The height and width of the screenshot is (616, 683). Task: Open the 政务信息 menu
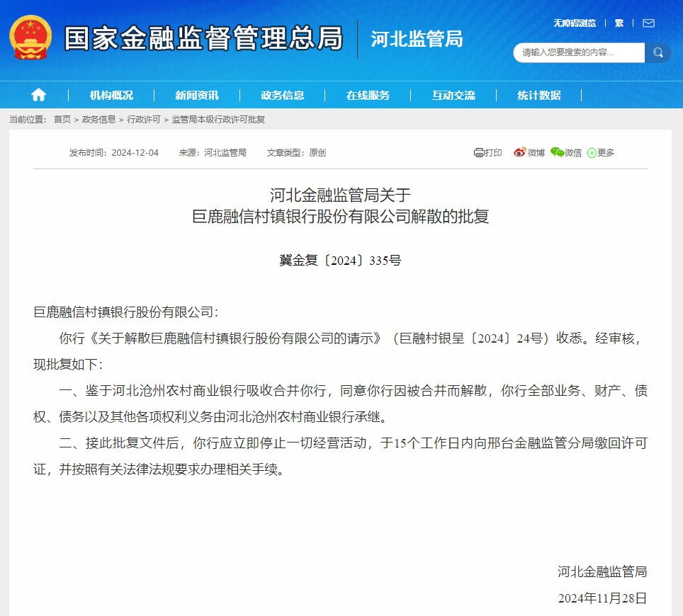(282, 96)
